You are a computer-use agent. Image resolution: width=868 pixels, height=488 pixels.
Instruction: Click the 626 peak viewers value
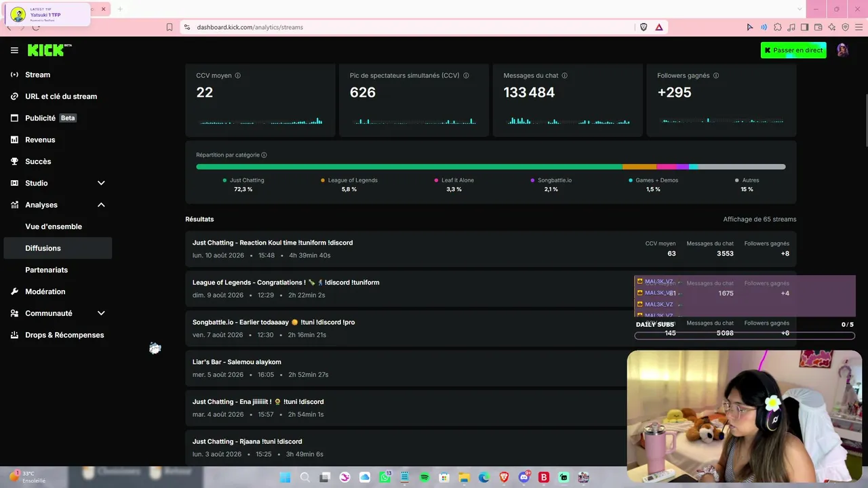point(363,93)
